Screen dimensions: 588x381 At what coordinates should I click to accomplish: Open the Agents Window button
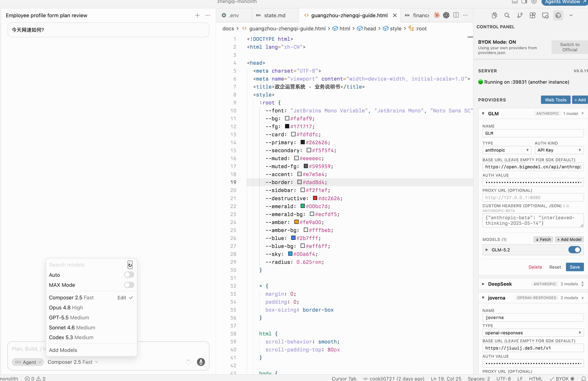(x=564, y=2)
